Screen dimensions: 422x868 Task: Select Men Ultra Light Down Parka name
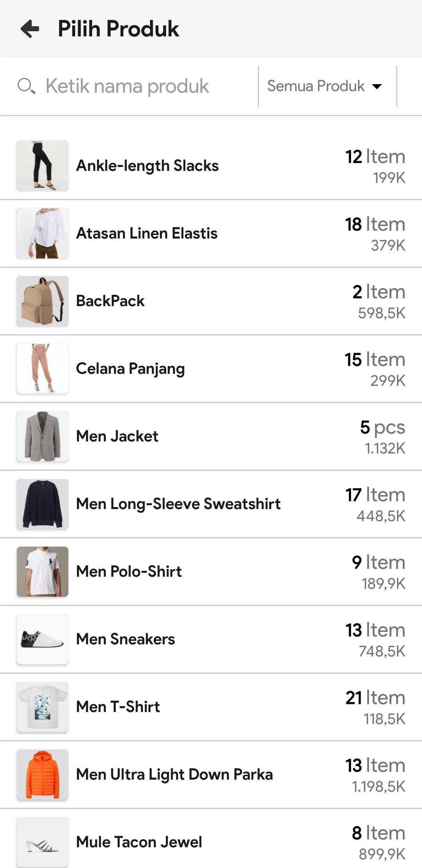pyautogui.click(x=174, y=775)
